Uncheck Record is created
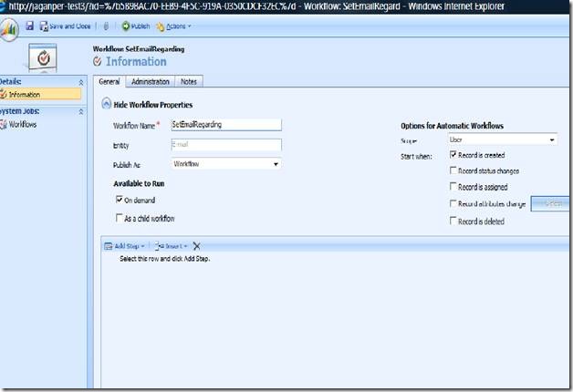The image size is (573, 392). [x=453, y=155]
